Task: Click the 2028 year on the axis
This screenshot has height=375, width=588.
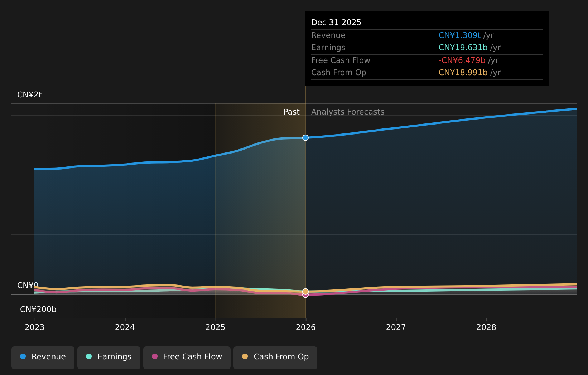Action: tap(486, 327)
